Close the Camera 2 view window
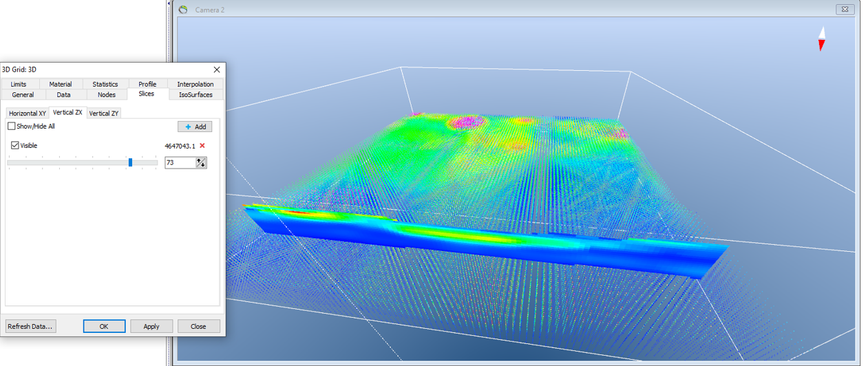 pos(845,9)
